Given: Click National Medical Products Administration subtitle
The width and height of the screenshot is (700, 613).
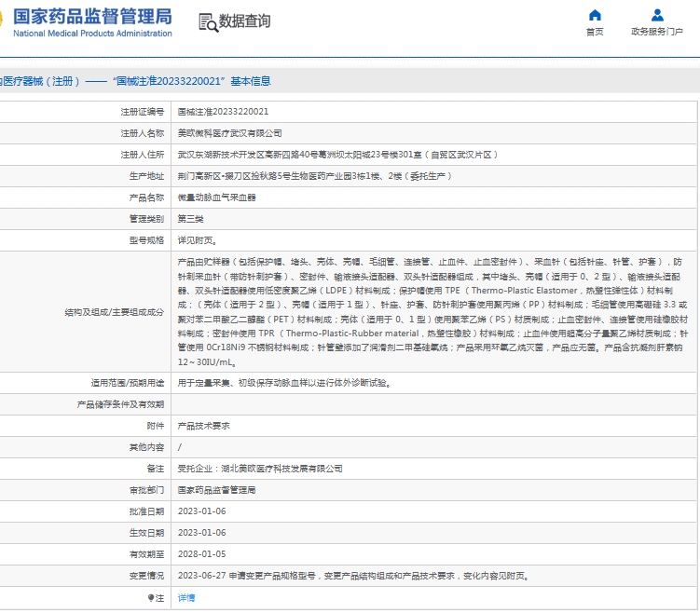Looking at the screenshot, I should click(x=92, y=34).
